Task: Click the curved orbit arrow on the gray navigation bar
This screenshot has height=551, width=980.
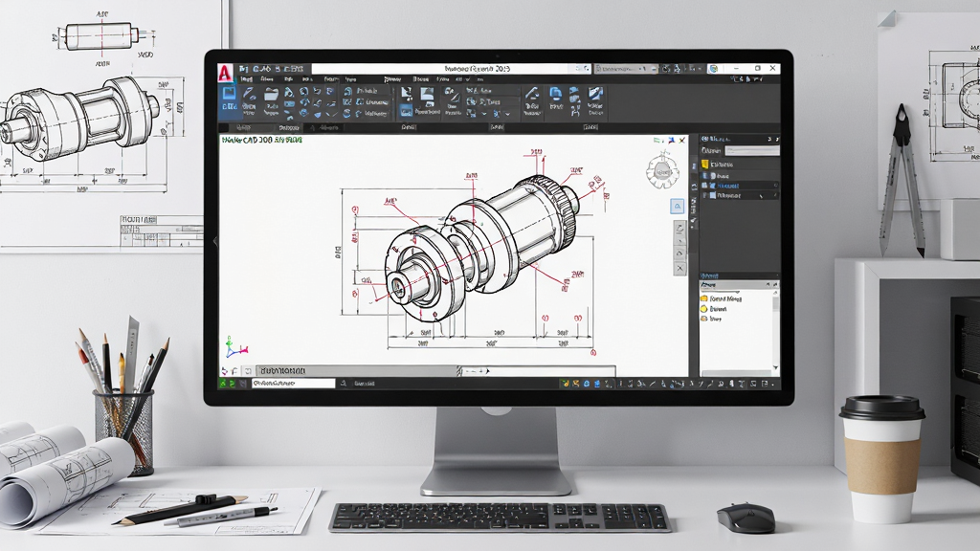Action: coord(679,229)
